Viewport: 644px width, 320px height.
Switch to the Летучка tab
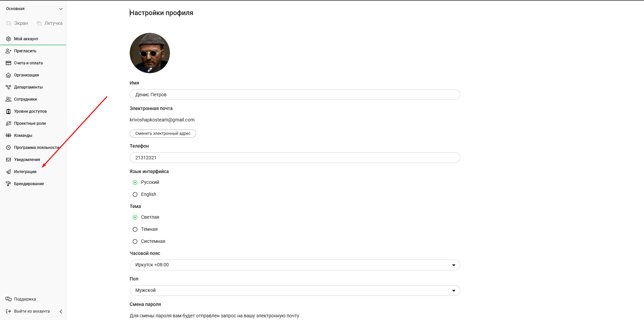pyautogui.click(x=50, y=23)
